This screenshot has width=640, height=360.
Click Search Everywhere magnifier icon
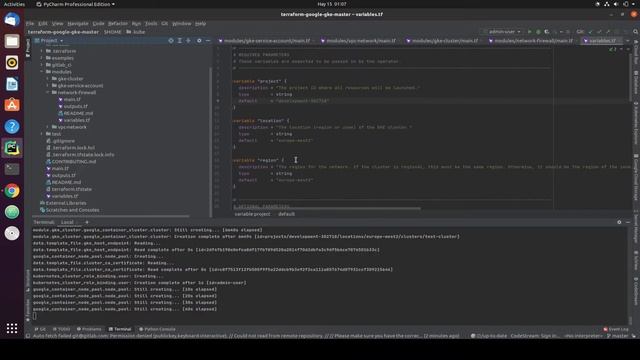click(x=636, y=31)
